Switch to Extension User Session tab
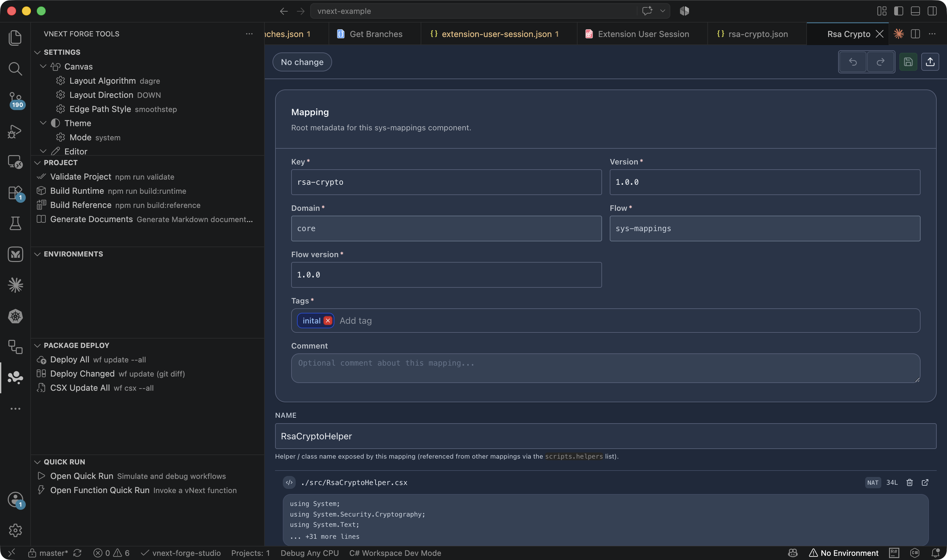The height and width of the screenshot is (560, 947). click(642, 34)
